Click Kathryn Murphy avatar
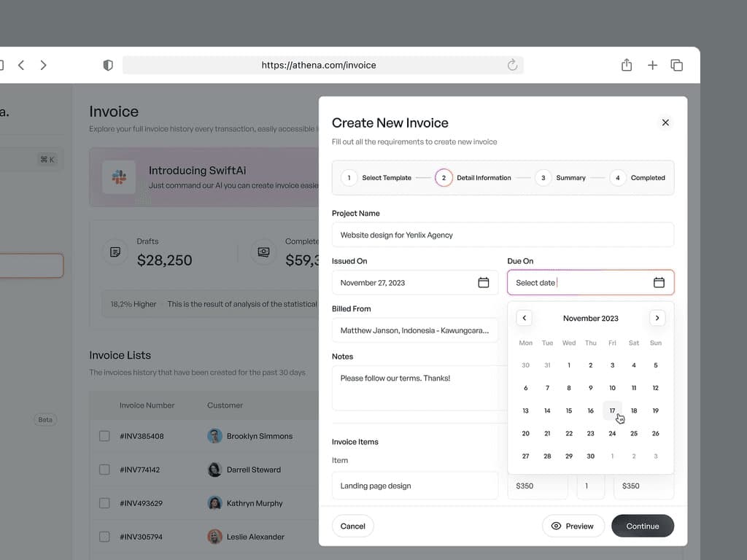This screenshot has height=560, width=747. pos(215,503)
